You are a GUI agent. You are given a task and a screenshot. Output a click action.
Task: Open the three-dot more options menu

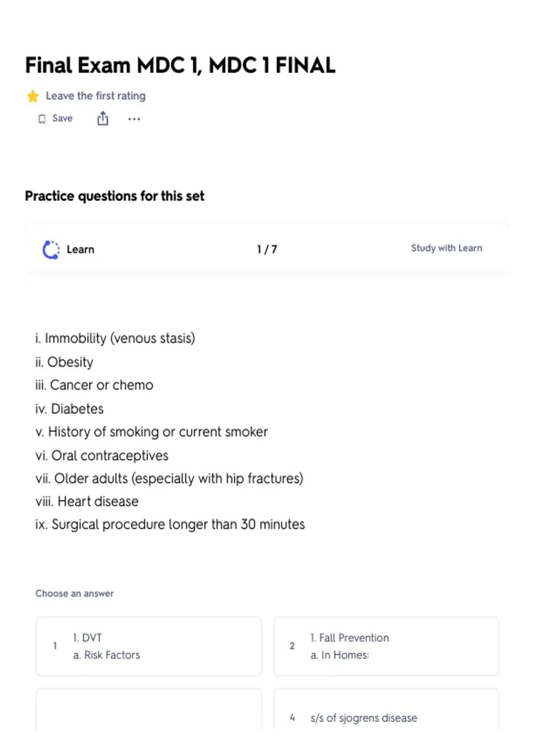click(x=134, y=119)
